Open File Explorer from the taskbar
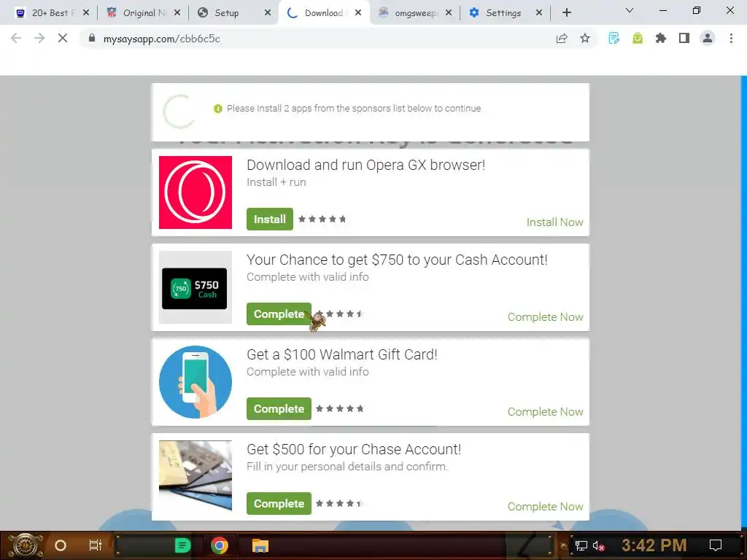The width and height of the screenshot is (747, 560). (x=260, y=545)
